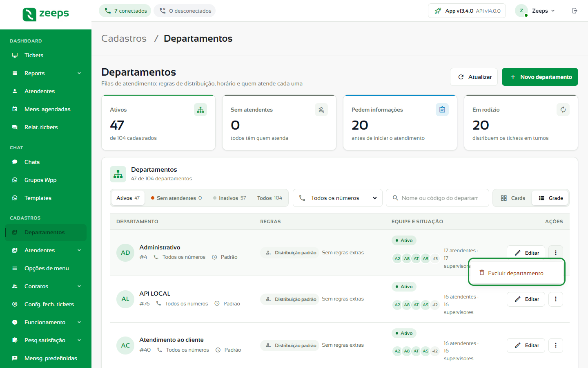This screenshot has width=588, height=368.
Task: Click the Sem atendentes card icon
Action: [x=321, y=110]
